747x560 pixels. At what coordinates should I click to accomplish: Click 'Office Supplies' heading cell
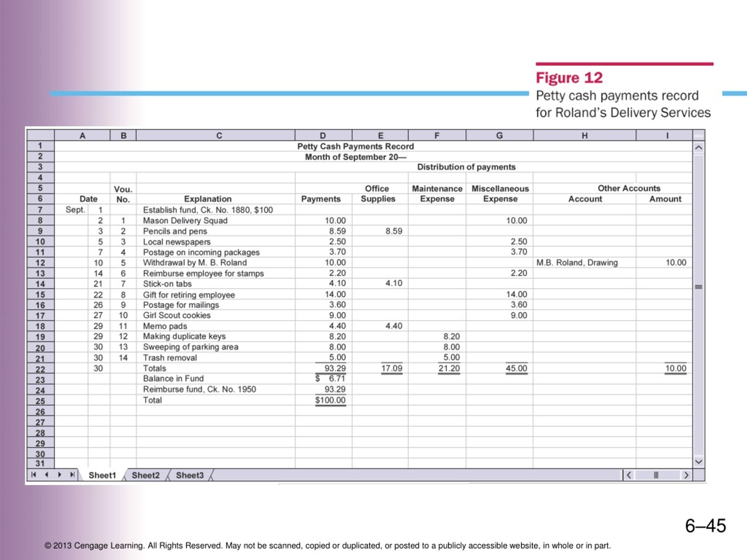[x=378, y=194]
